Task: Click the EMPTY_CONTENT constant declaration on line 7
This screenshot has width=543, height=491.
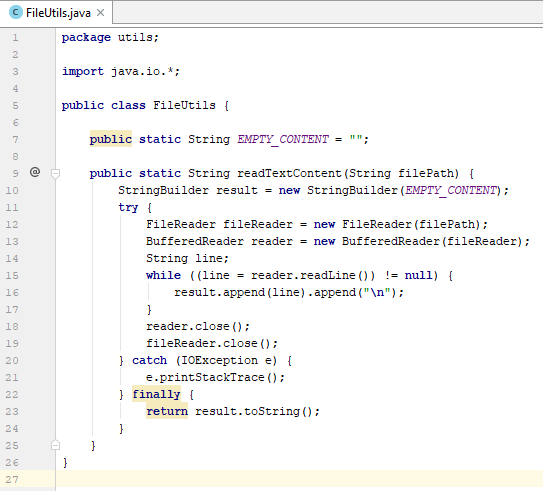Action: point(283,139)
